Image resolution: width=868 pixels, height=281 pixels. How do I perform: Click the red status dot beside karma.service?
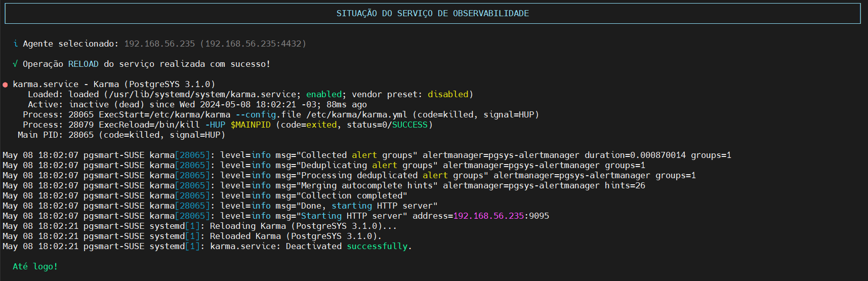point(5,85)
